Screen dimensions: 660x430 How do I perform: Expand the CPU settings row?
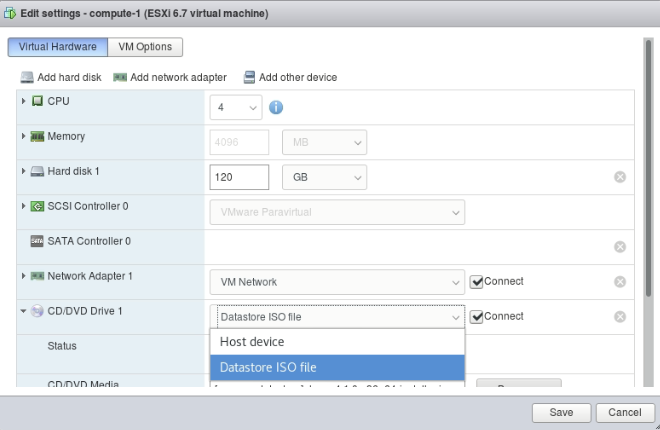coord(23,101)
